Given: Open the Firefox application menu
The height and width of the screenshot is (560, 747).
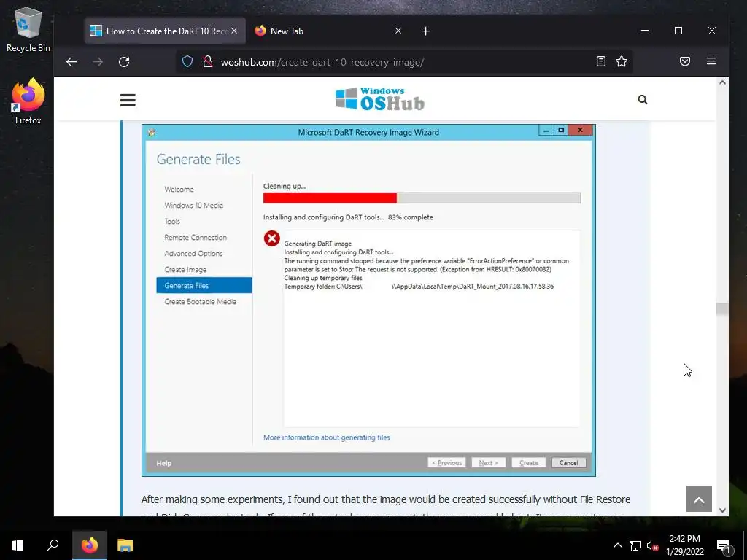Looking at the screenshot, I should click(711, 61).
